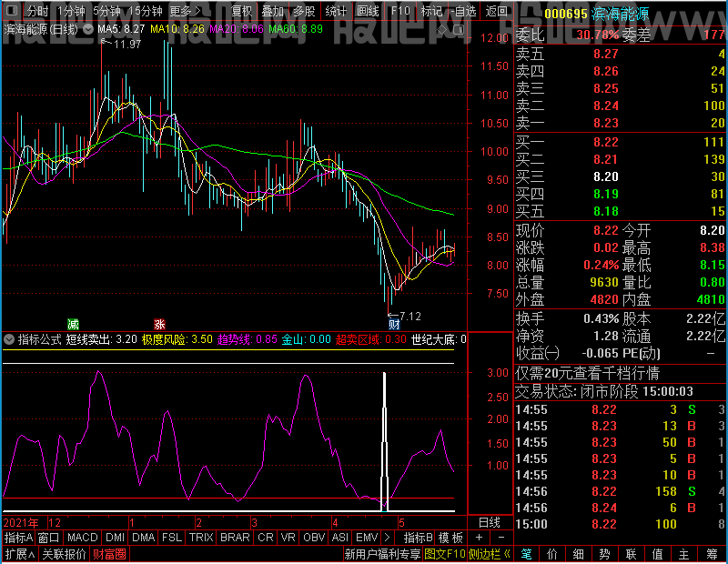Click 仅需20元查看千档行情 promotion link
Image resolution: width=728 pixels, height=564 pixels.
[x=587, y=373]
